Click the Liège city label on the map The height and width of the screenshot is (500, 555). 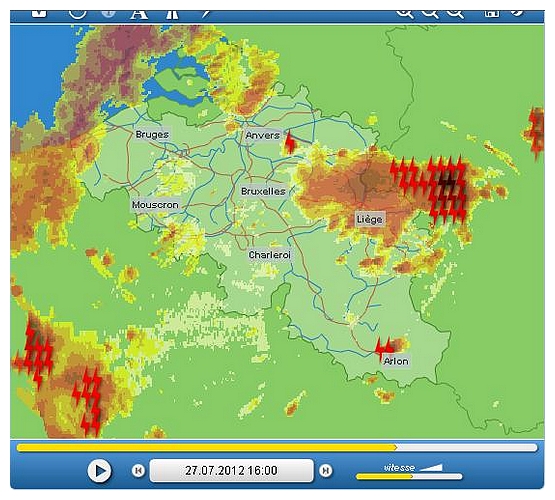[370, 219]
